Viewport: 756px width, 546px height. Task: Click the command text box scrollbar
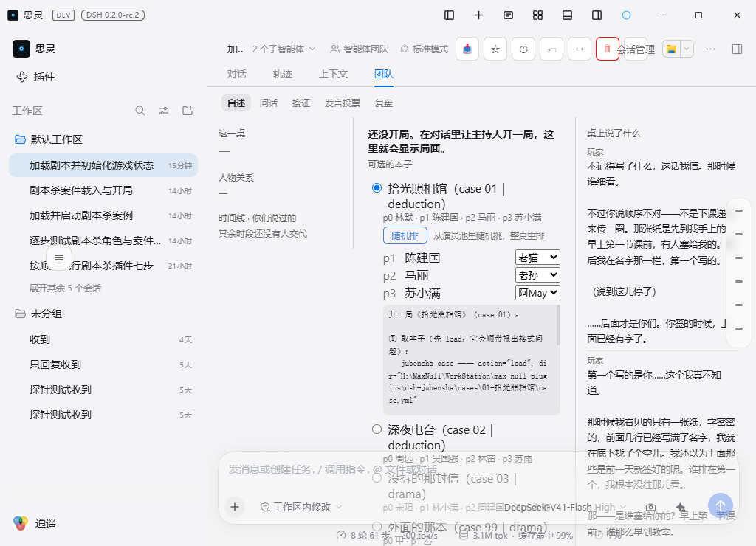coord(558,326)
